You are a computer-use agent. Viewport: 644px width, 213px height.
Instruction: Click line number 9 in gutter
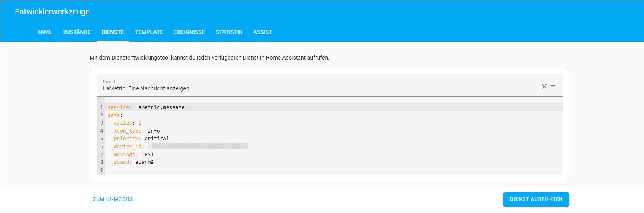tap(101, 170)
